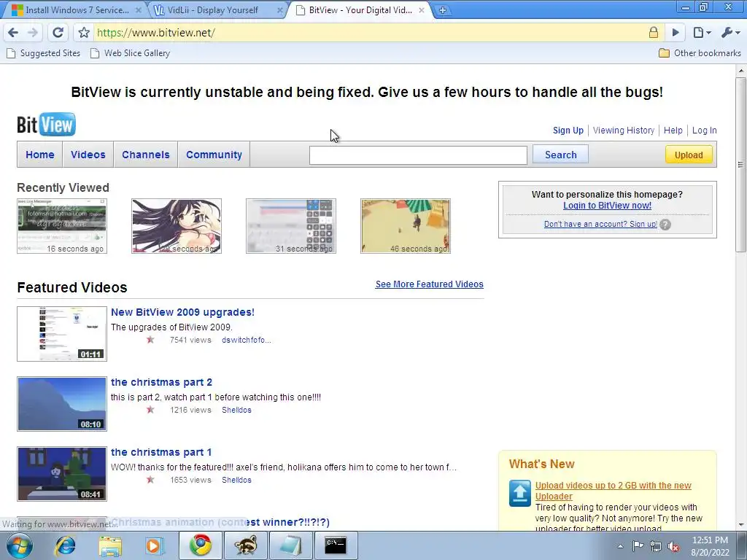Image resolution: width=747 pixels, height=560 pixels.
Task: Open Upload videos up to 2 GB link
Action: [x=613, y=491]
